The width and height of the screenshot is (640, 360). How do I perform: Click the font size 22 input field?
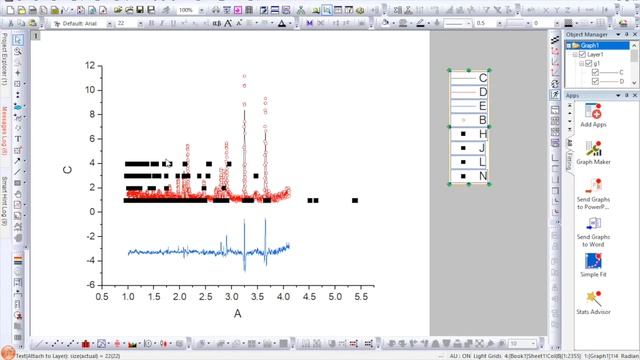pos(126,24)
